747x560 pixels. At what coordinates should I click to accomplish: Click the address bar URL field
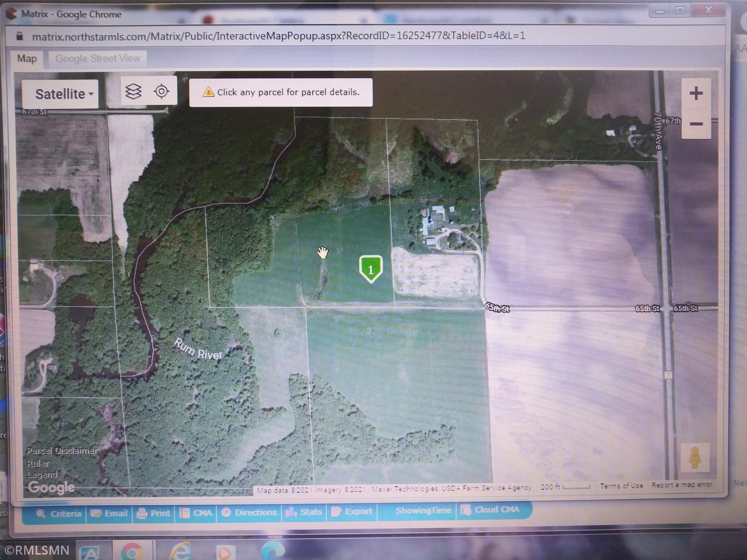pos(279,36)
